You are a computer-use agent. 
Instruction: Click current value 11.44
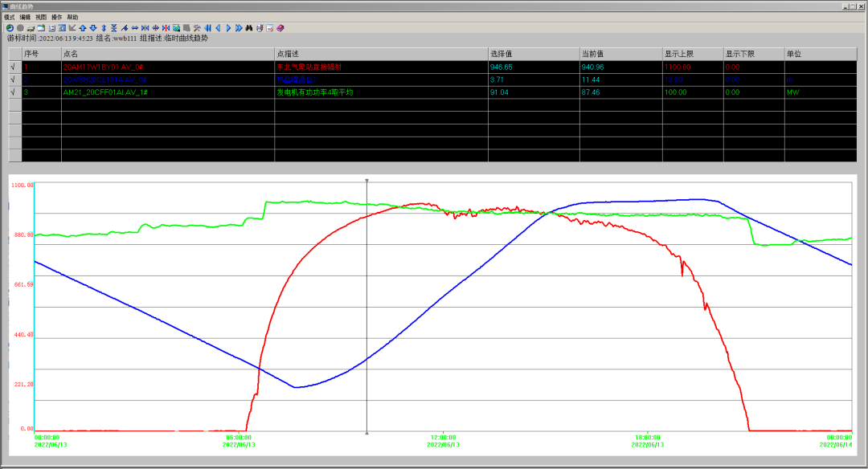tap(590, 80)
